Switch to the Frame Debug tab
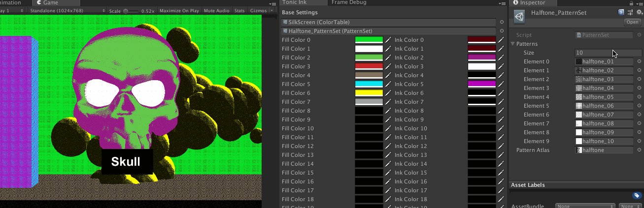 [348, 2]
